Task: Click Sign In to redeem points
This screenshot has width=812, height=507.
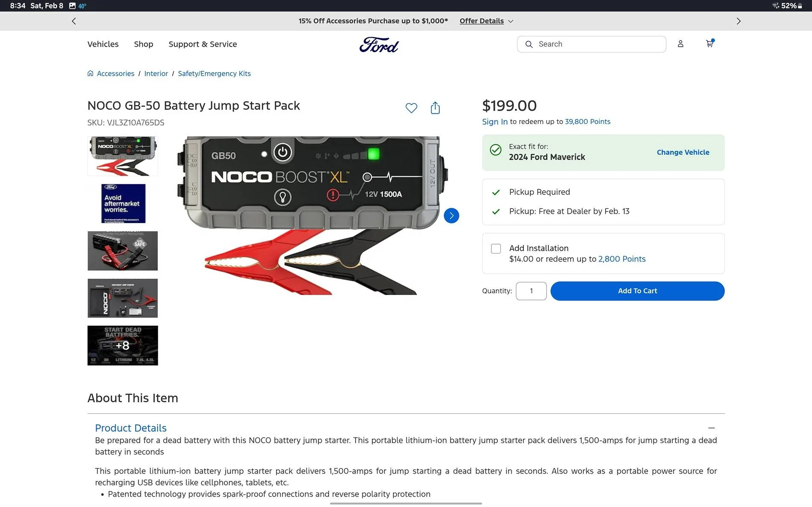Action: point(495,122)
